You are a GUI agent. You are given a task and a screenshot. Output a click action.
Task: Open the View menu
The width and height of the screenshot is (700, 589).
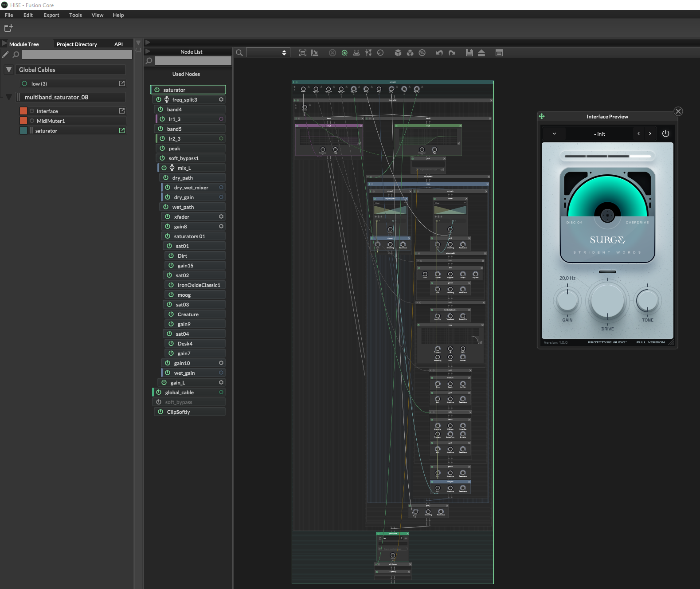98,15
